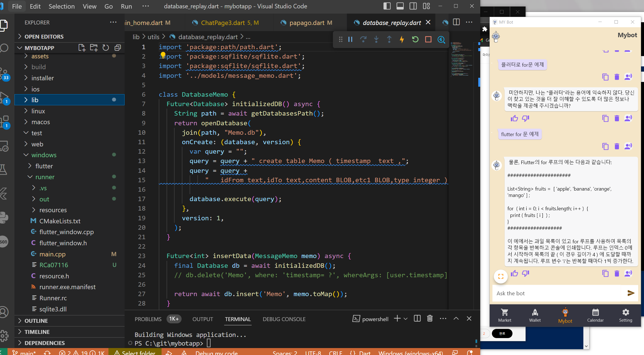
Task: Click the debug Hot Reload lightning icon
Action: tap(402, 39)
